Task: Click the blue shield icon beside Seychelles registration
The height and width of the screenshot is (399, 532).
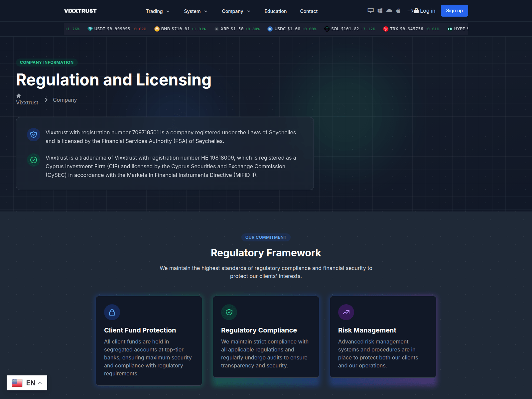Action: point(34,135)
